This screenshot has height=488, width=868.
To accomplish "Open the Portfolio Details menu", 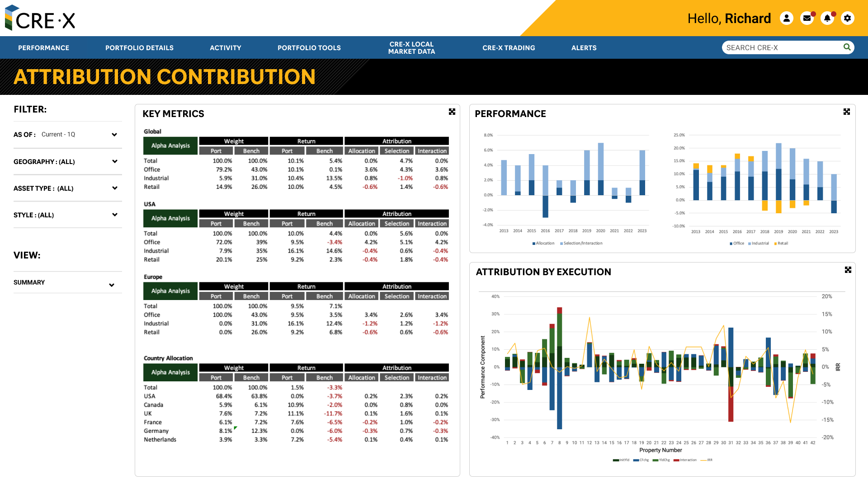I will (x=139, y=47).
